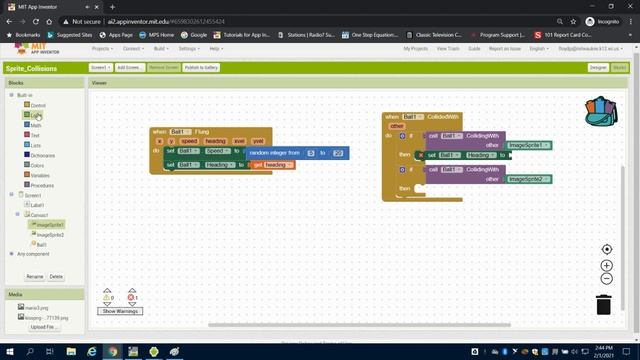Click the blue mutator gear on first if block

click(402, 136)
